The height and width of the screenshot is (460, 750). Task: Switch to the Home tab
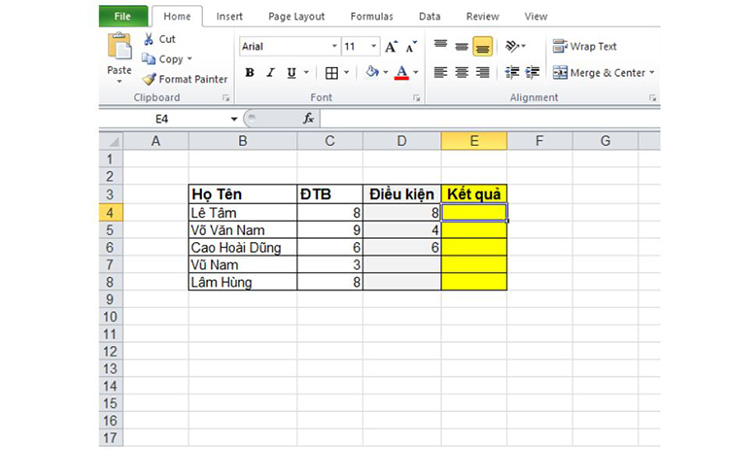coord(177,16)
